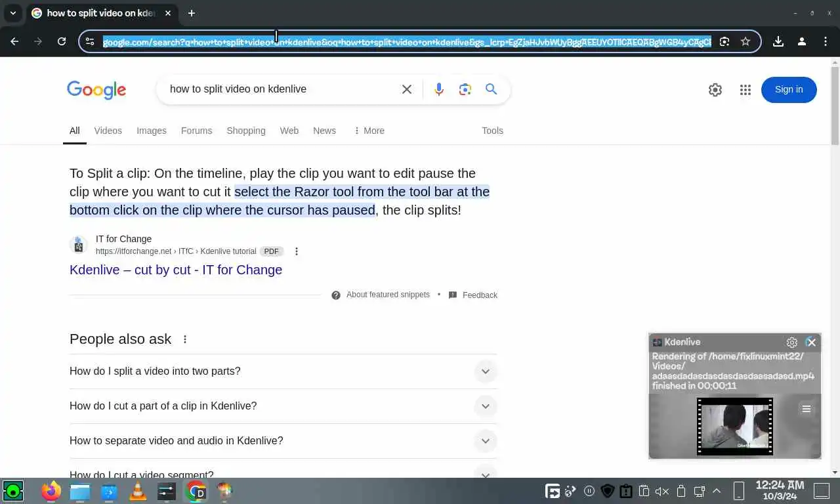Viewport: 840px width, 504px height.
Task: Switch to the Videos tab
Action: [x=108, y=131]
